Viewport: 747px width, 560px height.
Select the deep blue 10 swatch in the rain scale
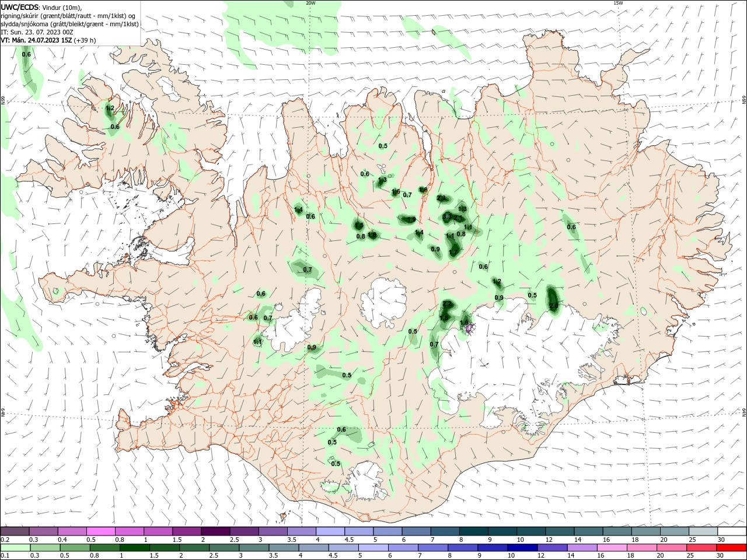522,548
